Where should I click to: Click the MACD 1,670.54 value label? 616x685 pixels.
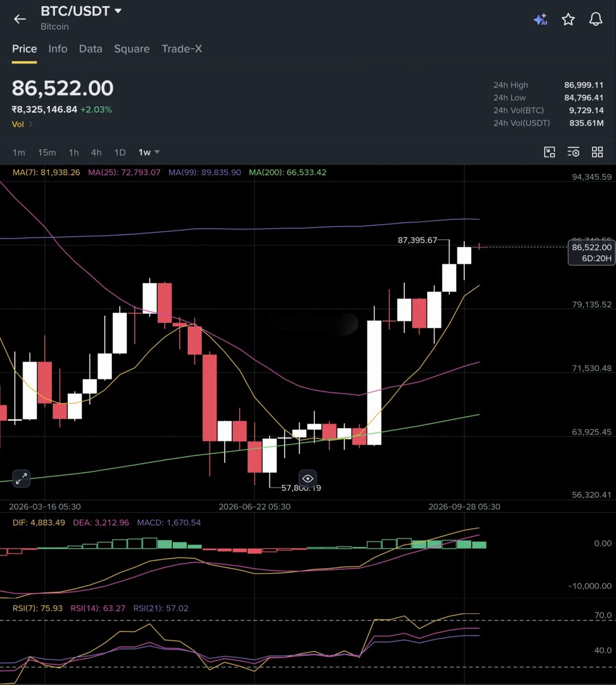click(169, 522)
